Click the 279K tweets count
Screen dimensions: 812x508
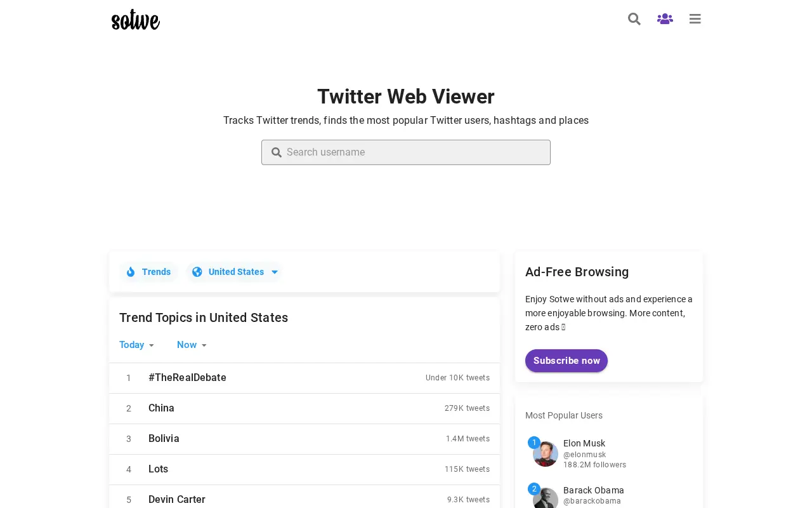[467, 408]
